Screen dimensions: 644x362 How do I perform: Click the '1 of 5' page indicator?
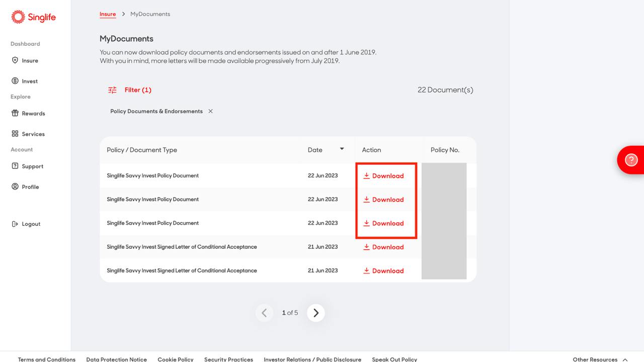290,313
